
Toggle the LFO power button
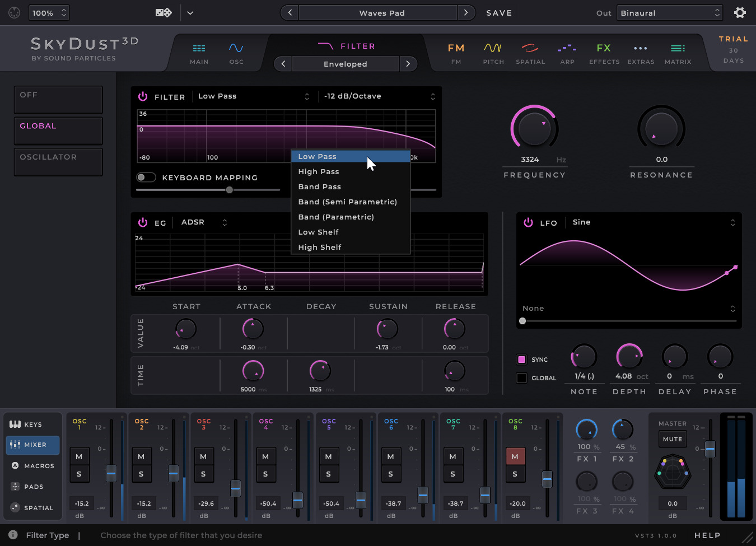point(528,222)
